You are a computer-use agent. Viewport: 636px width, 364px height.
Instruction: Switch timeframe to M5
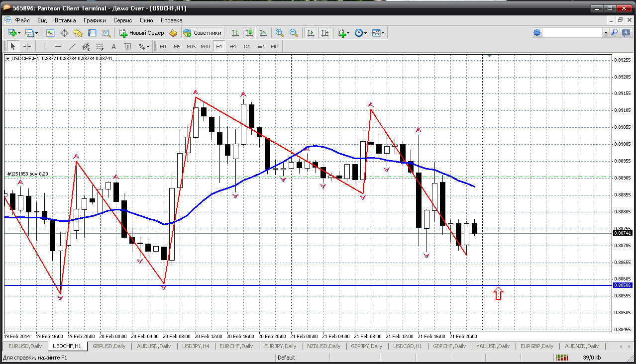(x=177, y=46)
